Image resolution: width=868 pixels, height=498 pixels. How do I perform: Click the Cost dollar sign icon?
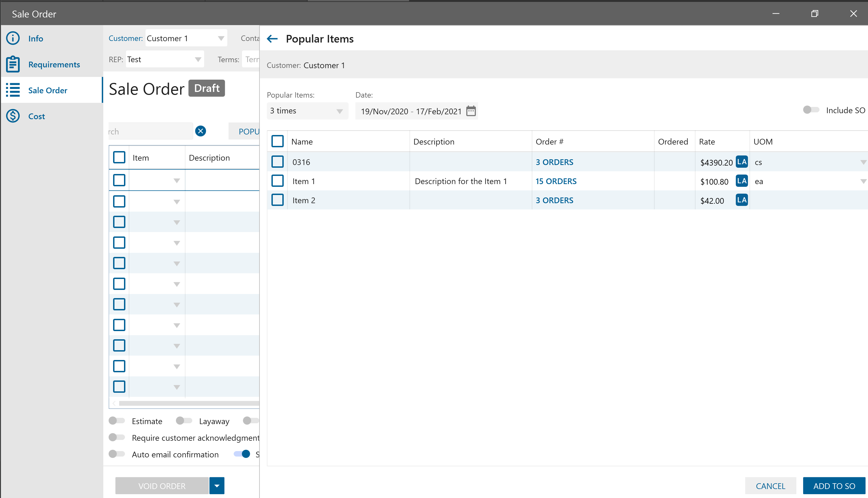click(x=13, y=116)
